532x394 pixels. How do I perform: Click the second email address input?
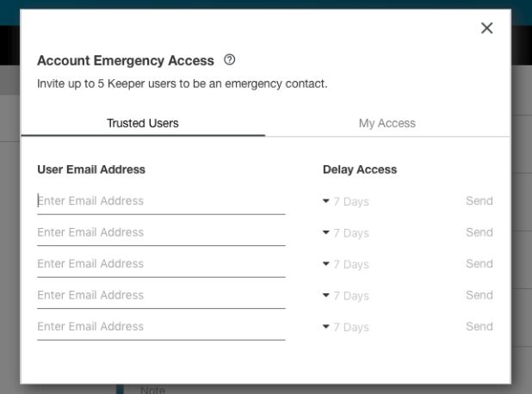coord(161,232)
